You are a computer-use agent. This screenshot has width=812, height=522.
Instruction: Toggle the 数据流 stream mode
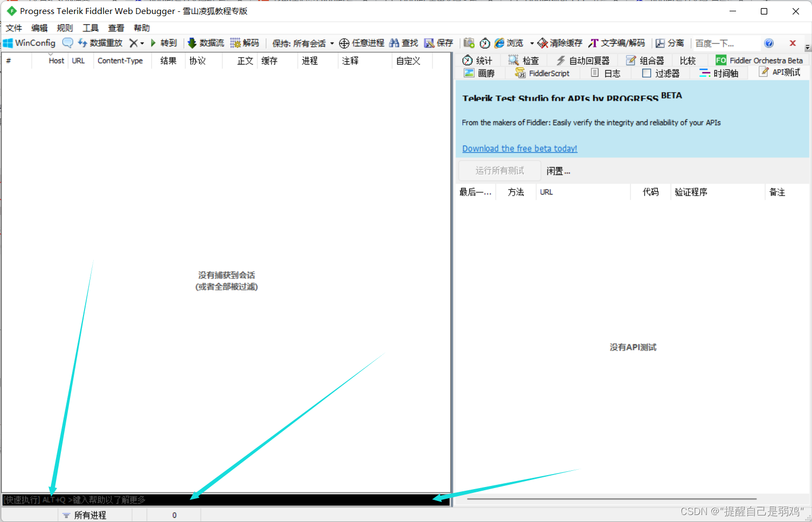[206, 43]
